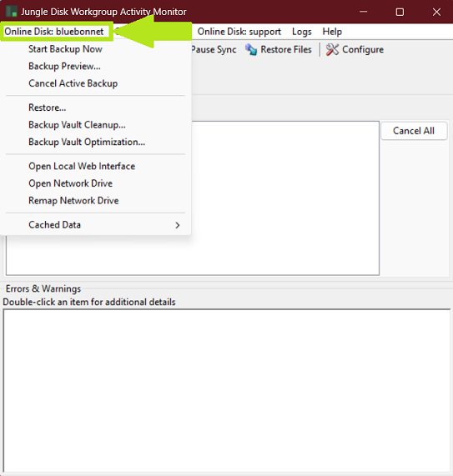Expand the Cached Data submenu arrow
The height and width of the screenshot is (476, 453).
point(178,225)
